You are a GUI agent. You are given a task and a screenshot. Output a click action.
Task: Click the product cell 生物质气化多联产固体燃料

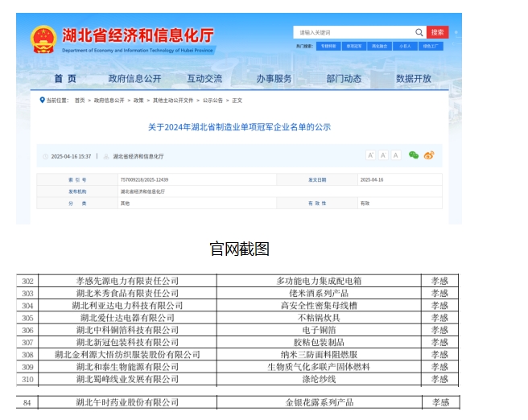[x=319, y=367]
